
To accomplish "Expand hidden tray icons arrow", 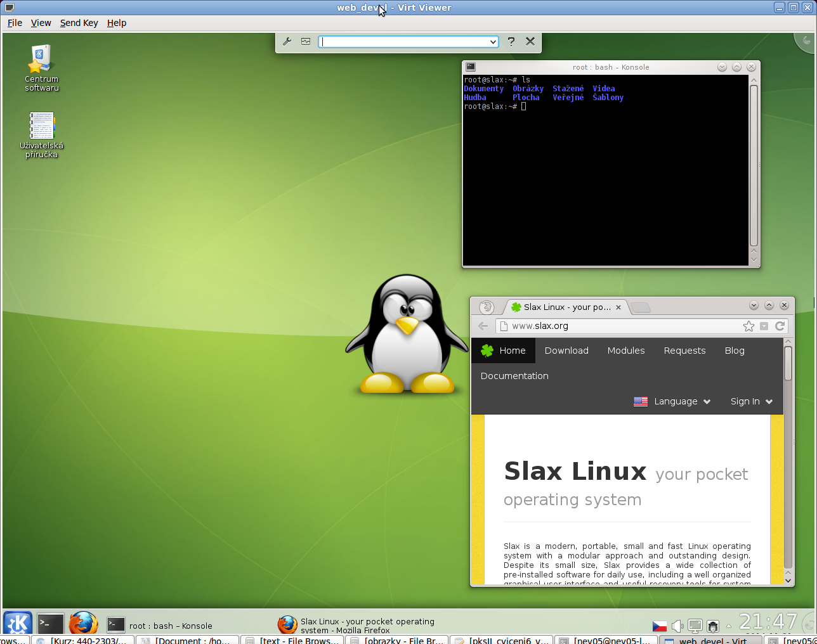I will pos(728,626).
